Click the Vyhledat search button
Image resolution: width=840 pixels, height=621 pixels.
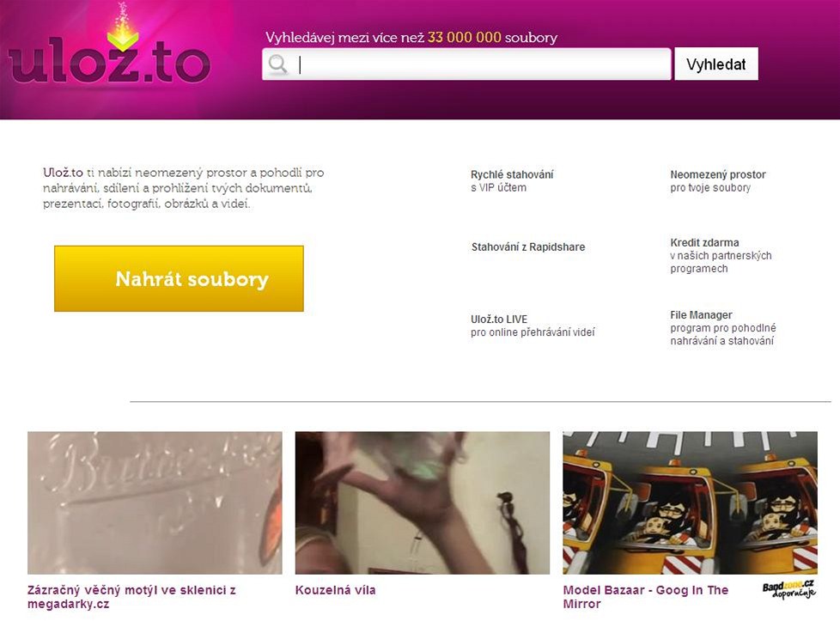715,64
